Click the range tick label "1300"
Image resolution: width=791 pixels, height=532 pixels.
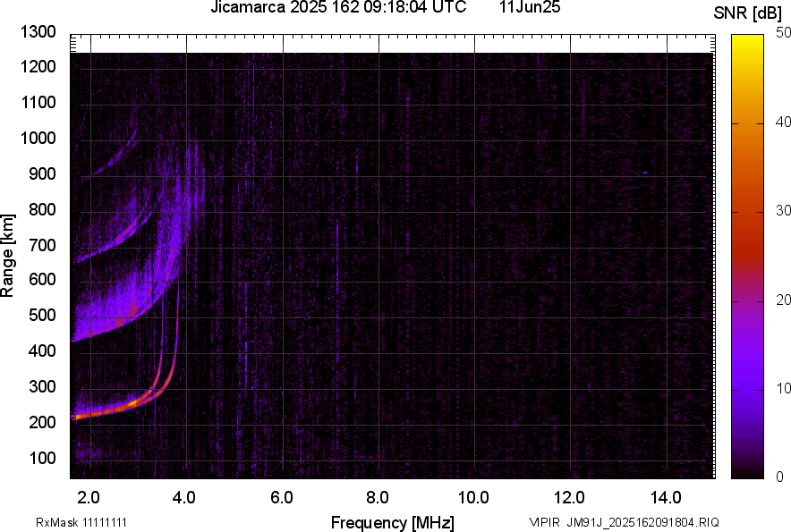(x=38, y=32)
